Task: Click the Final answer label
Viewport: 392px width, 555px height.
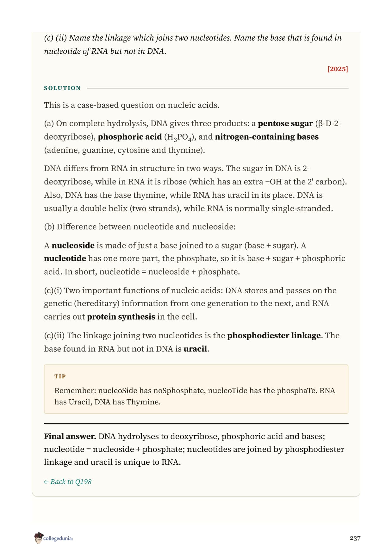Action: point(70,436)
